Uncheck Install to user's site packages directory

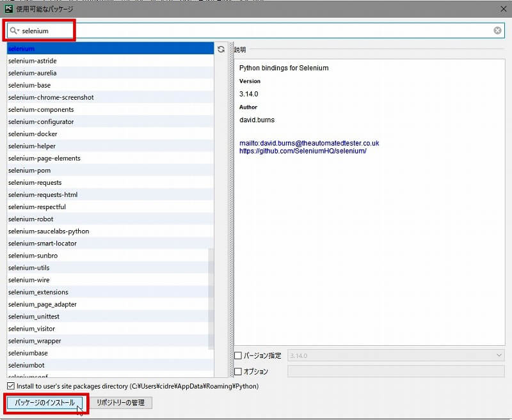coord(11,386)
